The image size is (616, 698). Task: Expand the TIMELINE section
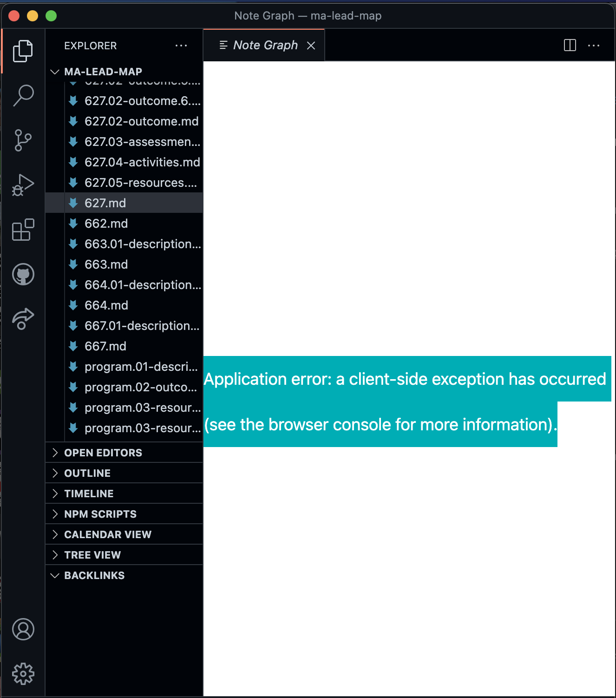(x=88, y=493)
